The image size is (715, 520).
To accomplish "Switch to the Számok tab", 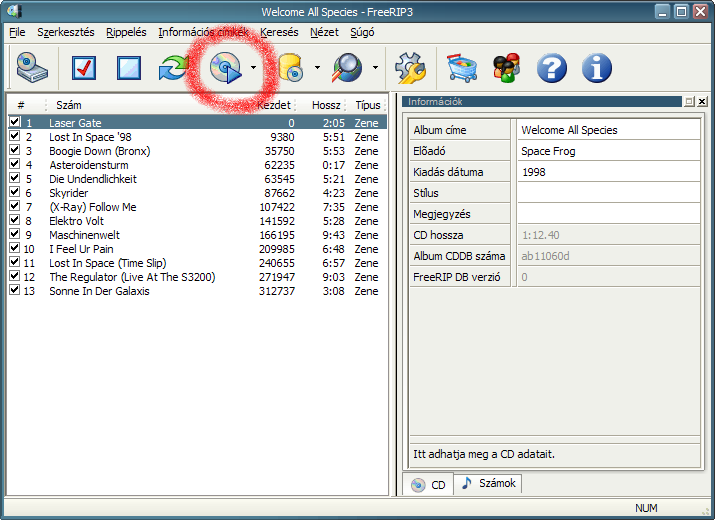I will click(488, 484).
